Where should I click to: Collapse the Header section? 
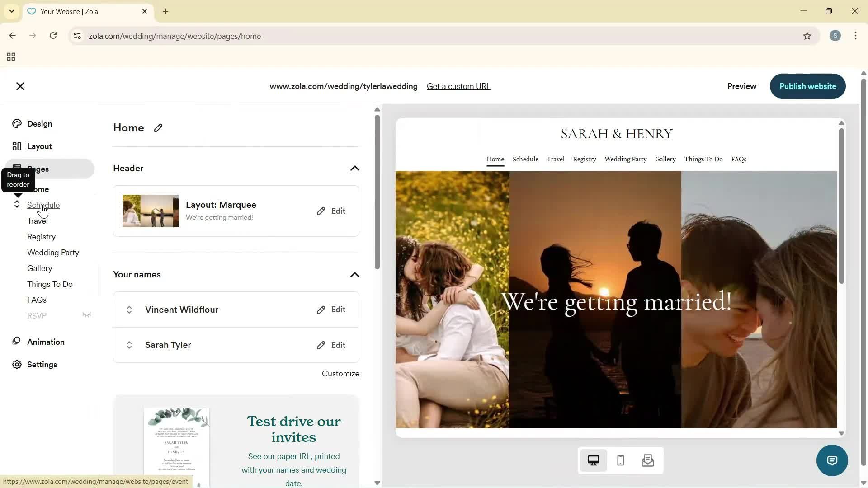point(355,168)
